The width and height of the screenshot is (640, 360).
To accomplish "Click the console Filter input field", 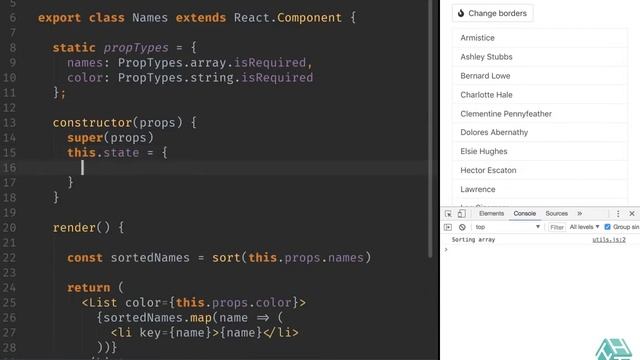I will tap(557, 227).
